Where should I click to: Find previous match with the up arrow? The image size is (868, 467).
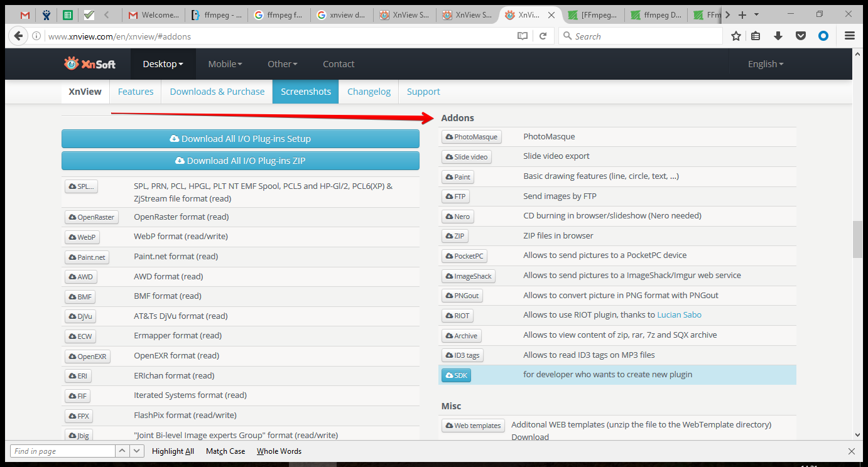click(x=122, y=451)
